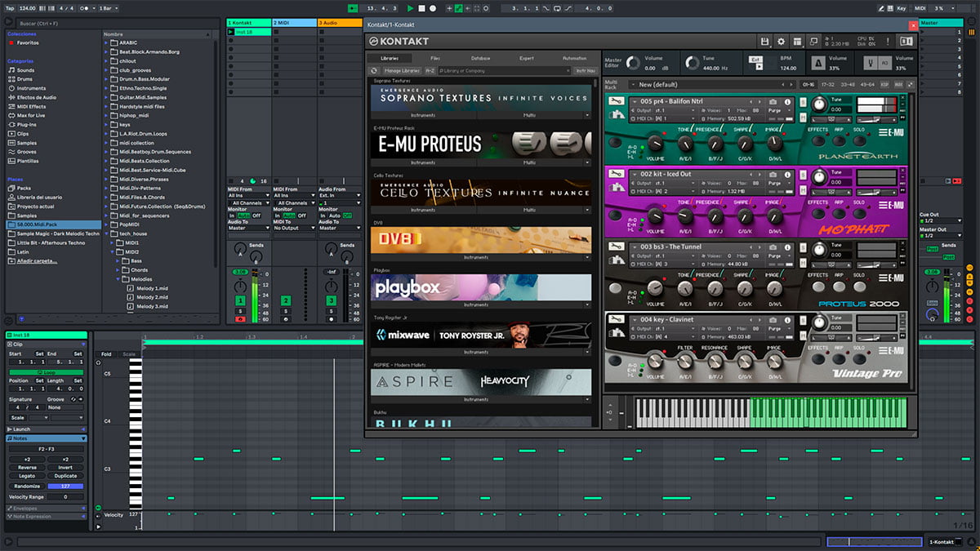Adjust VOLUME knob on 005 pr4 Balifon

point(655,142)
